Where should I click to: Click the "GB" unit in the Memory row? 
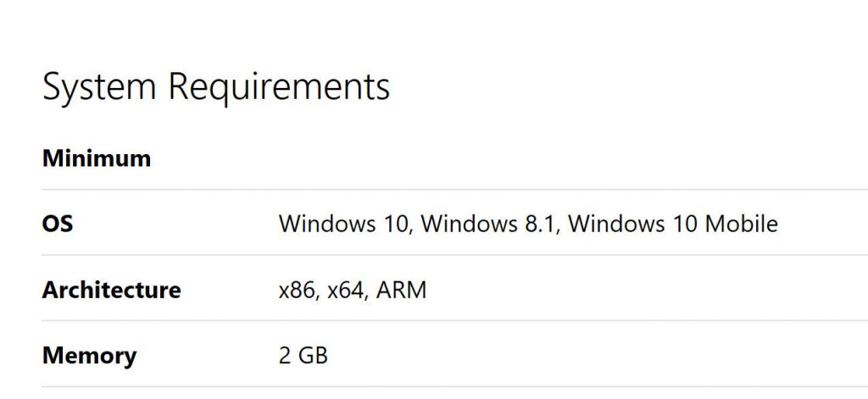pos(314,356)
